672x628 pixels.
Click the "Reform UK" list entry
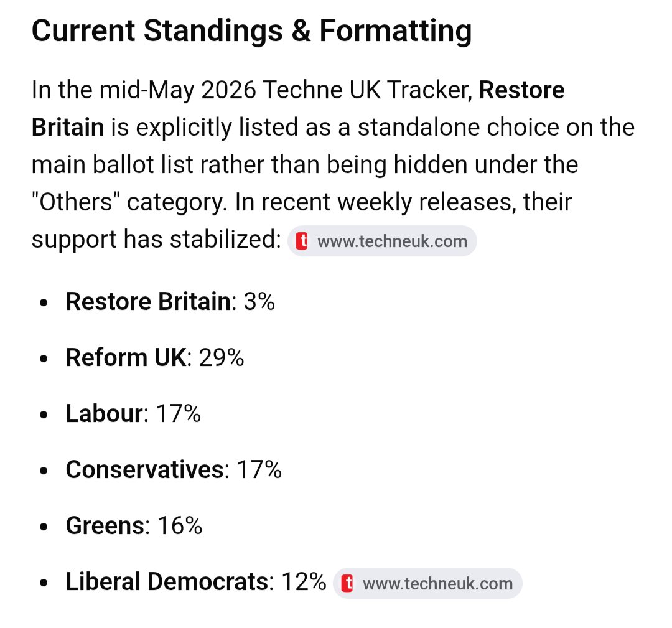[126, 357]
